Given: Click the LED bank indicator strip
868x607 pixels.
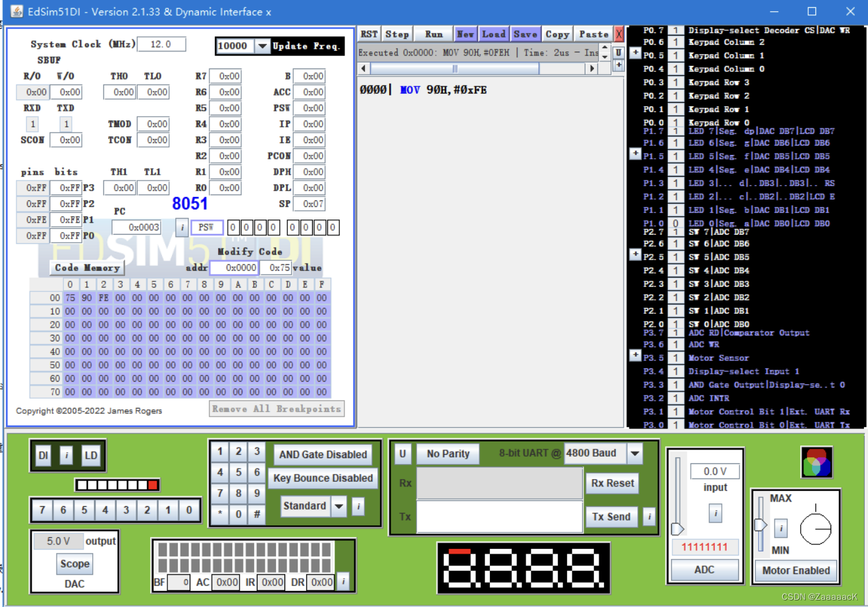Looking at the screenshot, I should point(117,485).
